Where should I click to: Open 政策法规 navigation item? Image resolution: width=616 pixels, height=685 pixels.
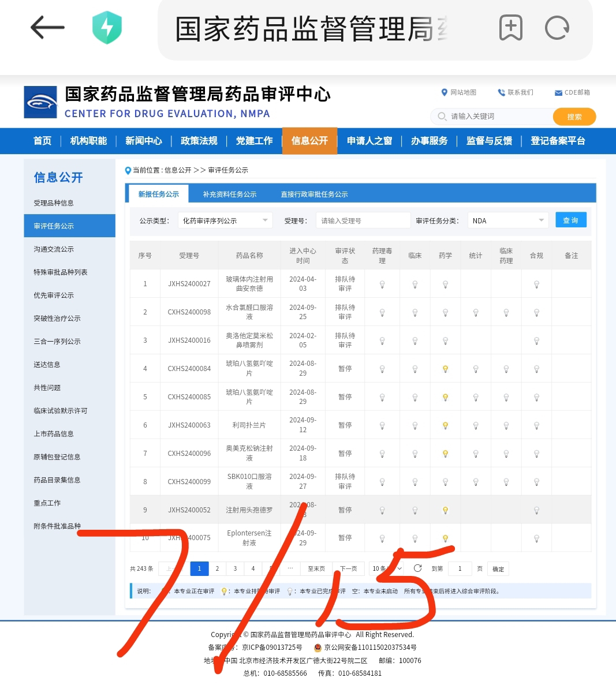(x=199, y=141)
